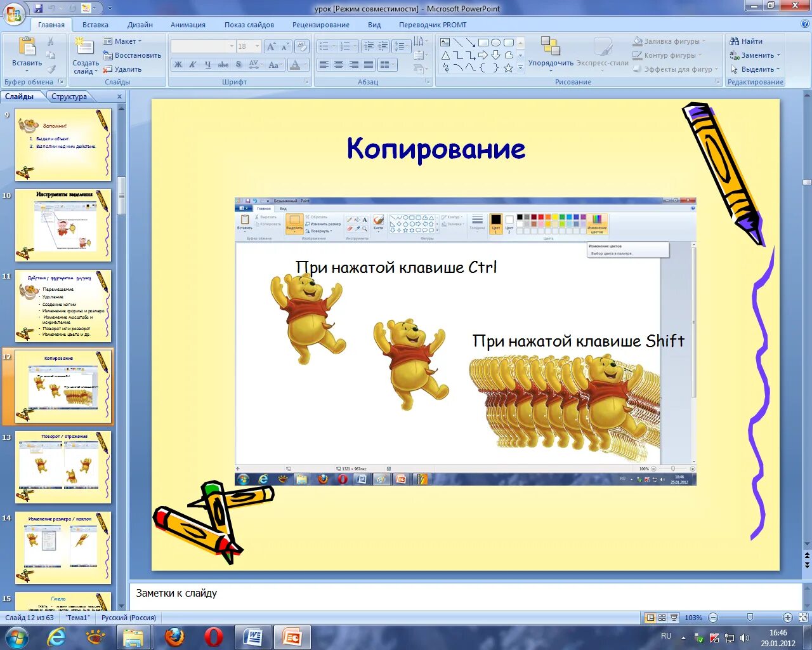Click the scissors Cut icon
This screenshot has height=650, width=812.
coord(51,41)
